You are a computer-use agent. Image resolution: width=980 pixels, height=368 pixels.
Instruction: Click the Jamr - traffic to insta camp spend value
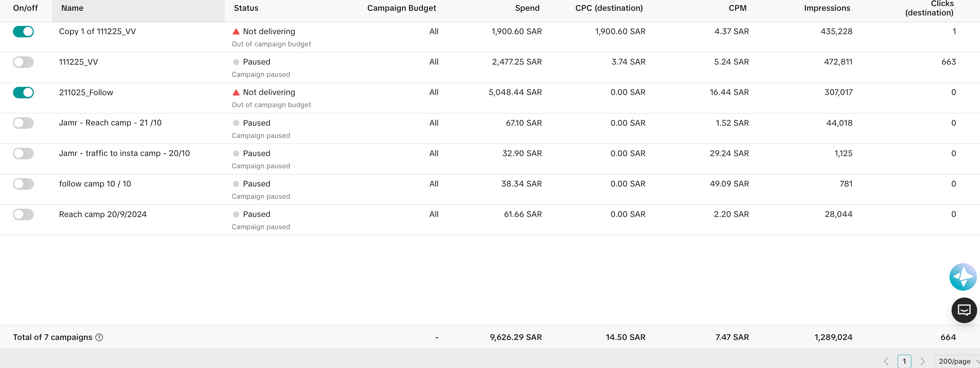point(522,153)
